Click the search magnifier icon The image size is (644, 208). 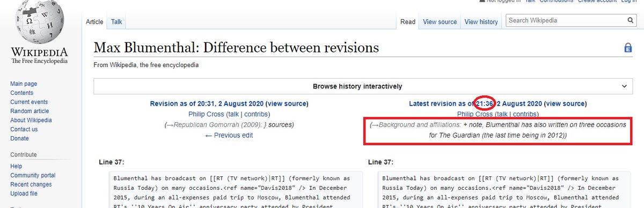pyautogui.click(x=631, y=21)
